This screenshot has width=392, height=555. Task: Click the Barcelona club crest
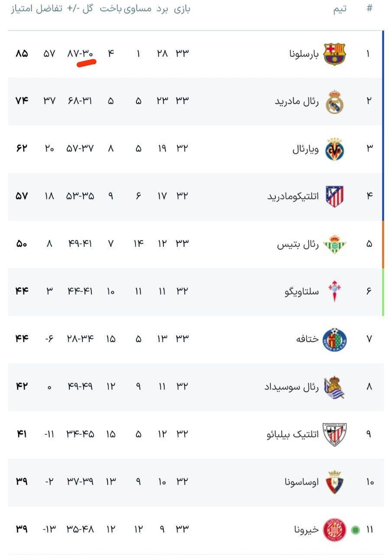click(x=335, y=54)
